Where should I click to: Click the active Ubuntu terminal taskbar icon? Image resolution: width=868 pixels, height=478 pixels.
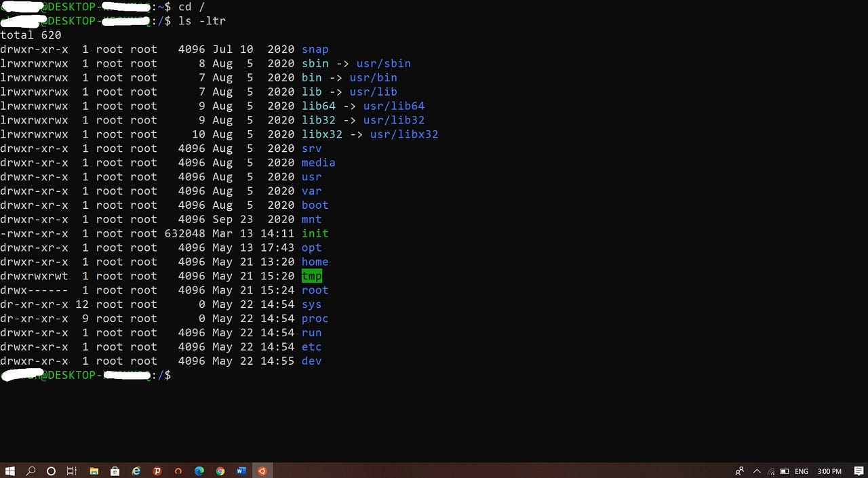(262, 471)
